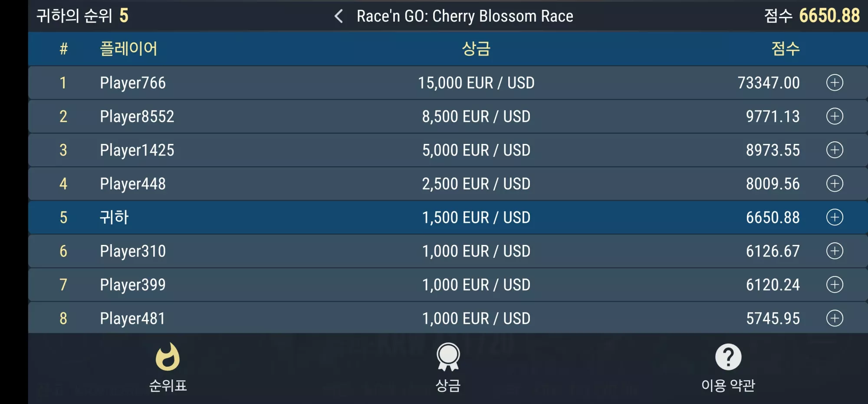The height and width of the screenshot is (404, 868).
Task: Open the ribbon medal 상금 icon
Action: tap(448, 357)
